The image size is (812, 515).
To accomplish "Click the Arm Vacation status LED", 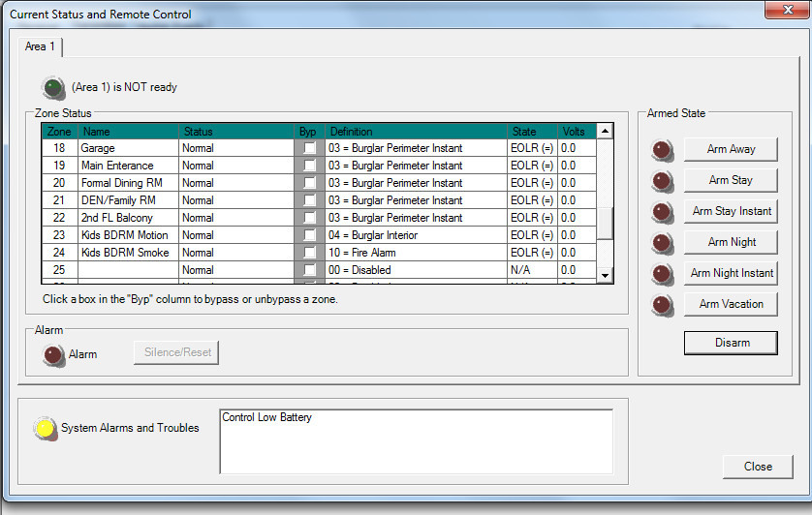I will pyautogui.click(x=663, y=305).
